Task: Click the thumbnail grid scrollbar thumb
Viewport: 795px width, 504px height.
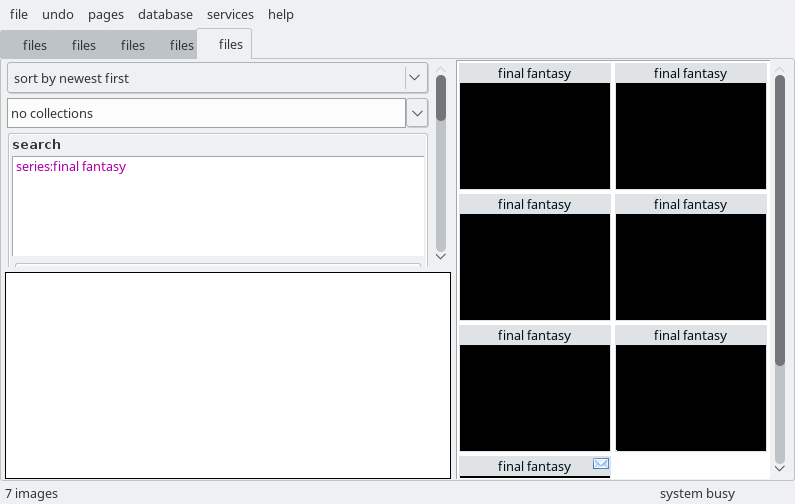Action: tap(780, 220)
